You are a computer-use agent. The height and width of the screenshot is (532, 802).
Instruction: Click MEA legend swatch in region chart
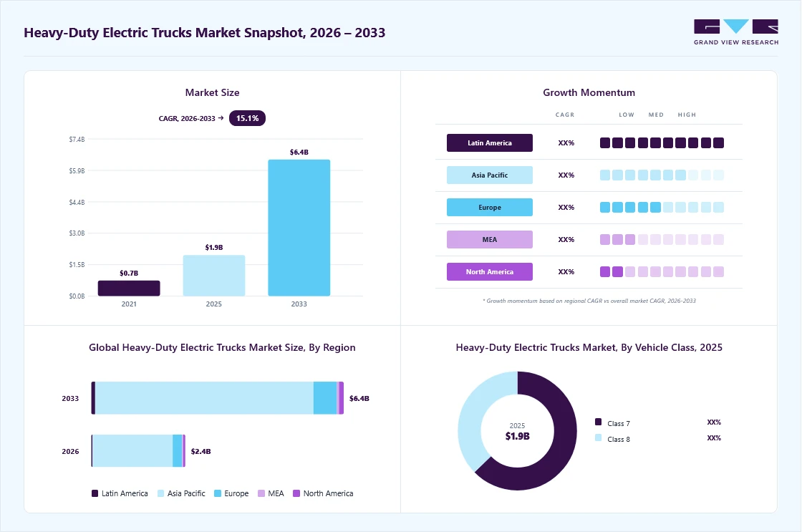261,493
